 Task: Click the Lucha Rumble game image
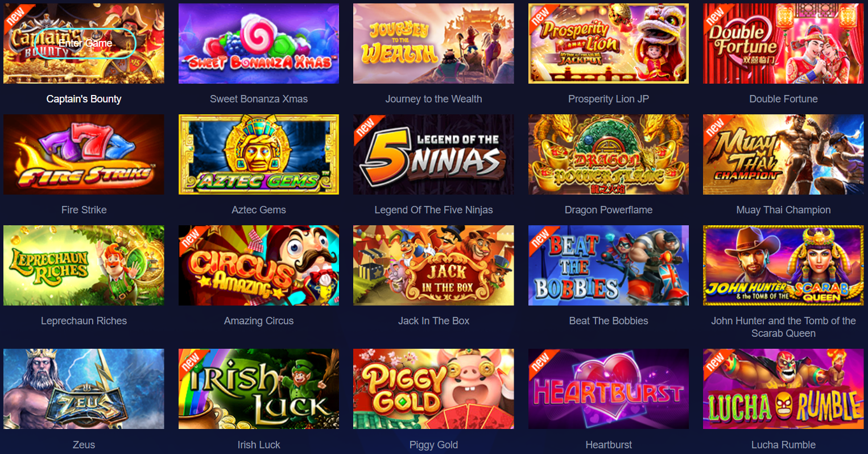[783, 389]
